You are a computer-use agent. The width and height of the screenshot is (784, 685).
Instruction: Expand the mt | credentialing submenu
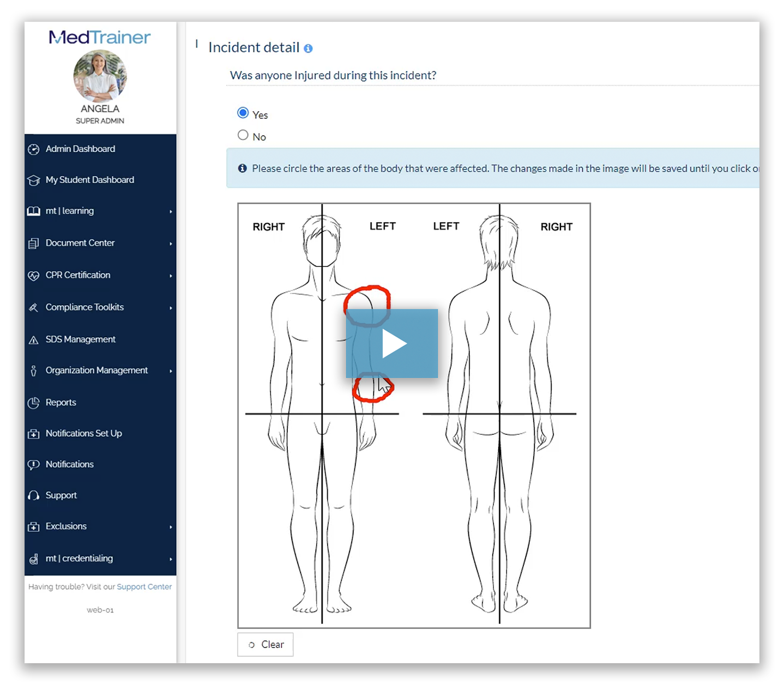(171, 559)
